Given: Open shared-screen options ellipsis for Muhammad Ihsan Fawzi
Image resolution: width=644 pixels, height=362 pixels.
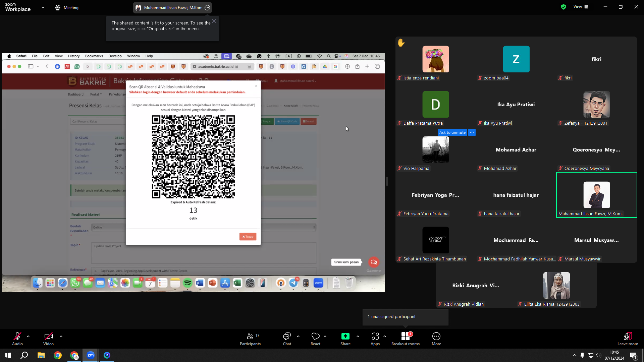Looking at the screenshot, I should (x=207, y=7).
